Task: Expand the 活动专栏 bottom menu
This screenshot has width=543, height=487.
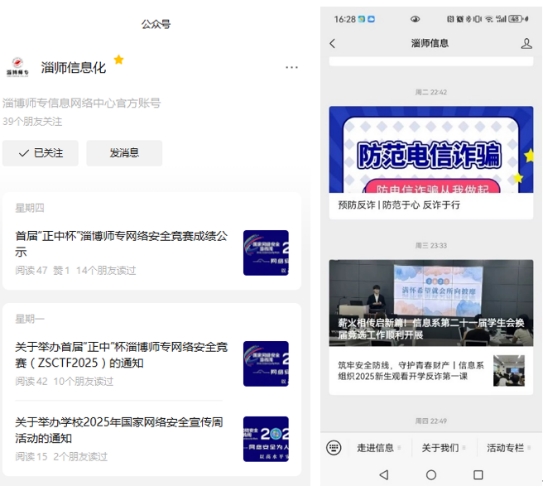Action: [x=508, y=448]
